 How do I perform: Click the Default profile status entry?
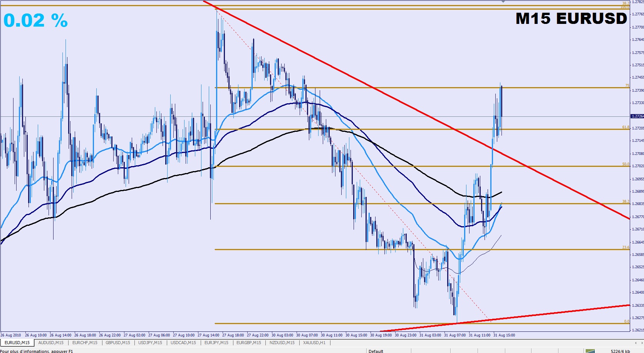click(376, 351)
